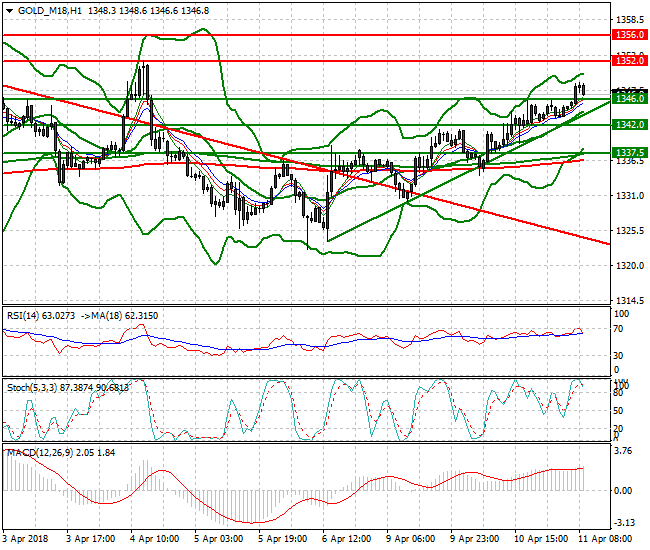The image size is (650, 550).
Task: Click the -3.13 value on MACD scale
Action: click(622, 523)
